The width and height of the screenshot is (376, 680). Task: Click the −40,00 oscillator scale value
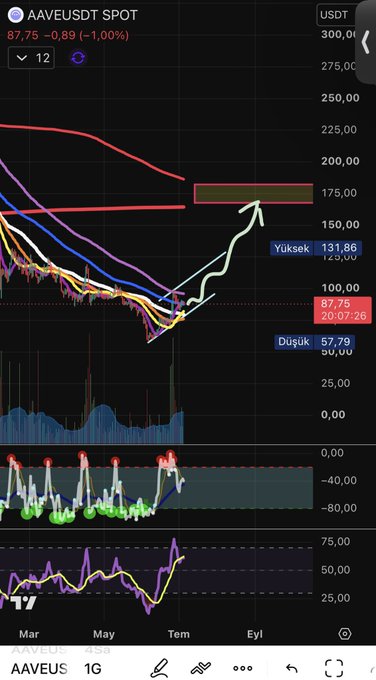(x=339, y=481)
